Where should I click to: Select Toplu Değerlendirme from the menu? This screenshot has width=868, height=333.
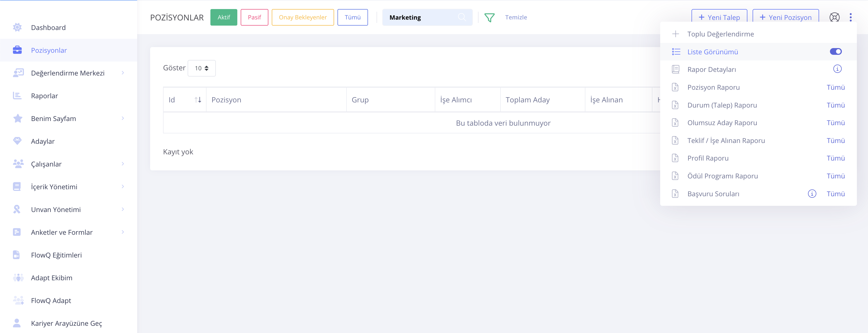(x=720, y=34)
